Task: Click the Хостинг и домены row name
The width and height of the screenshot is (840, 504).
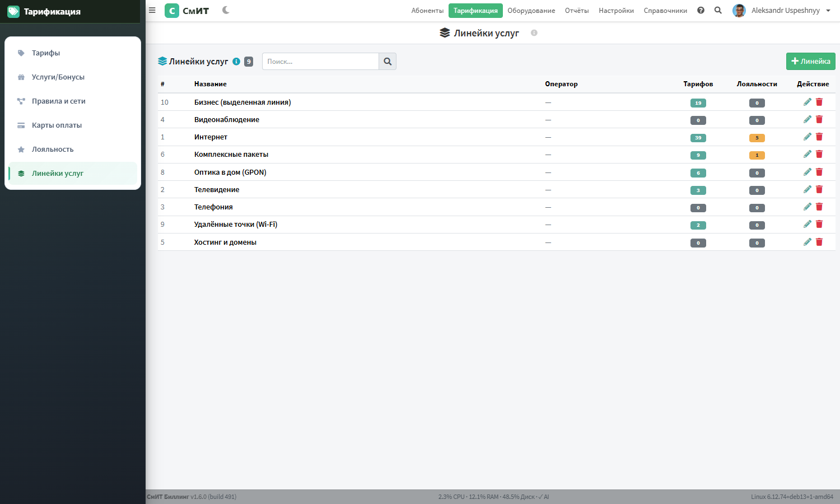Action: pyautogui.click(x=225, y=242)
